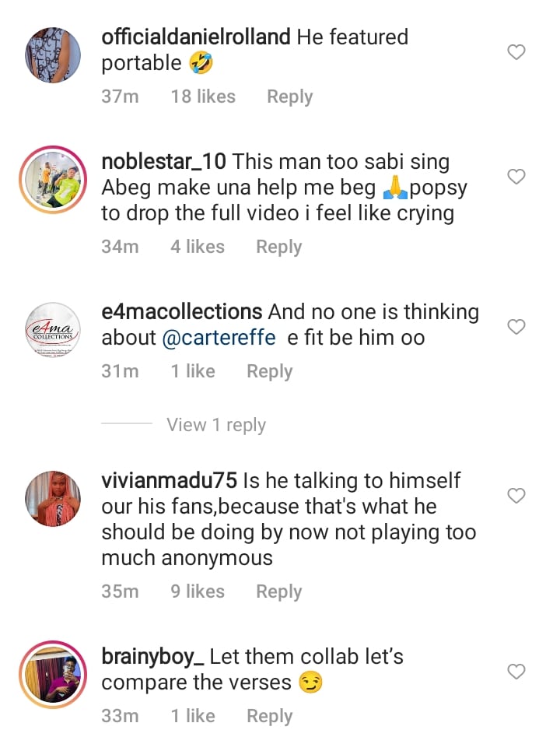Reply to vivianmadu75's comment
This screenshot has width=560, height=744.
pyautogui.click(x=278, y=591)
